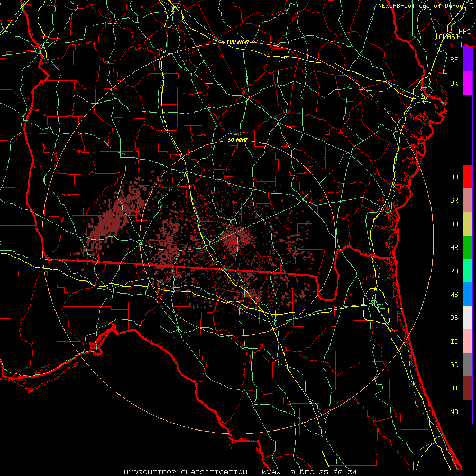
Task: Click the 'DS' legend label
Action: [454, 318]
